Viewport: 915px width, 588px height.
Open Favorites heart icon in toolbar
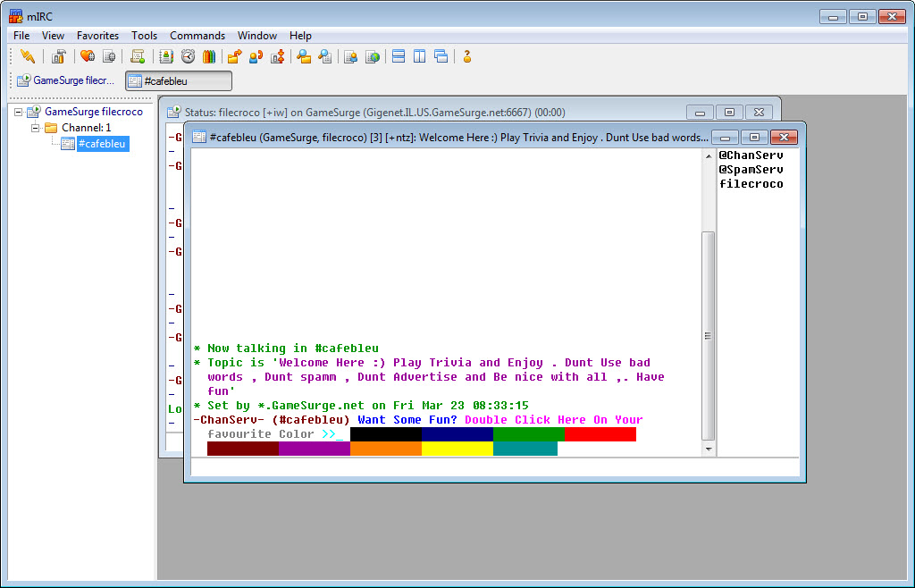(x=88, y=57)
